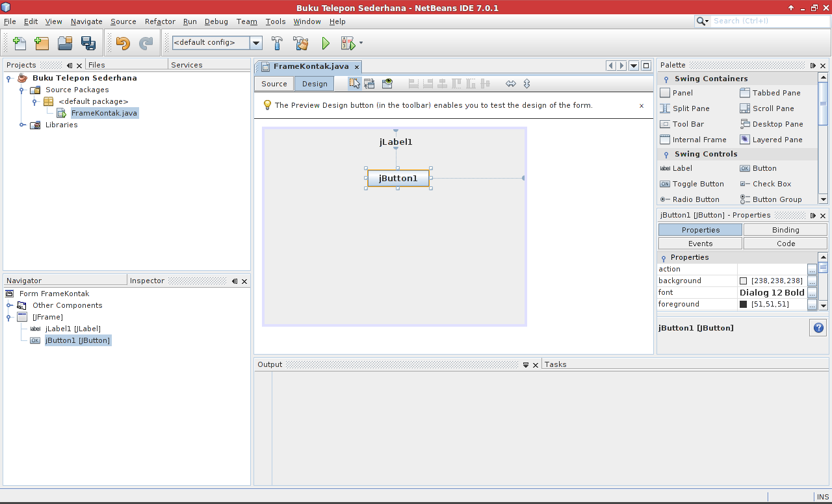832x504 pixels.
Task: Open the Refactor menu
Action: [x=160, y=21]
